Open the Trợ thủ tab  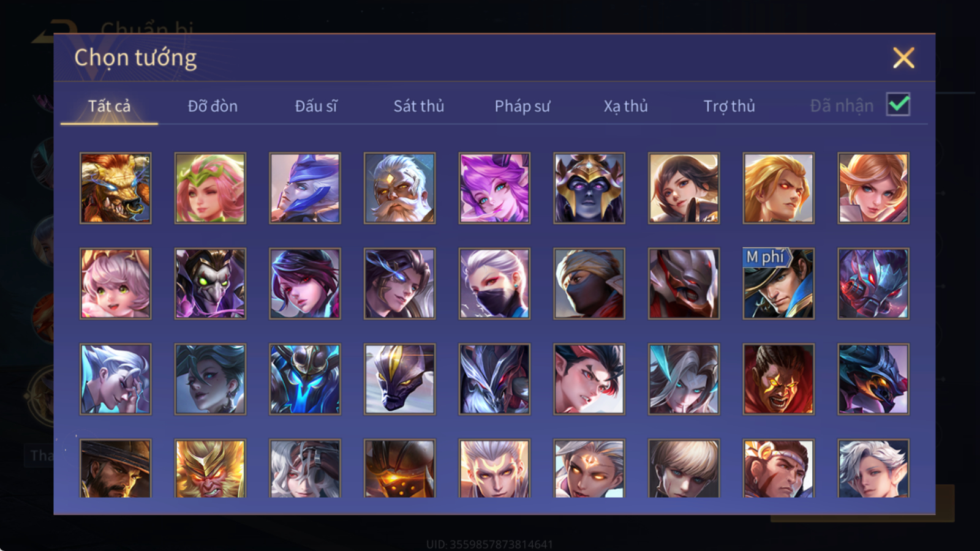(x=729, y=106)
